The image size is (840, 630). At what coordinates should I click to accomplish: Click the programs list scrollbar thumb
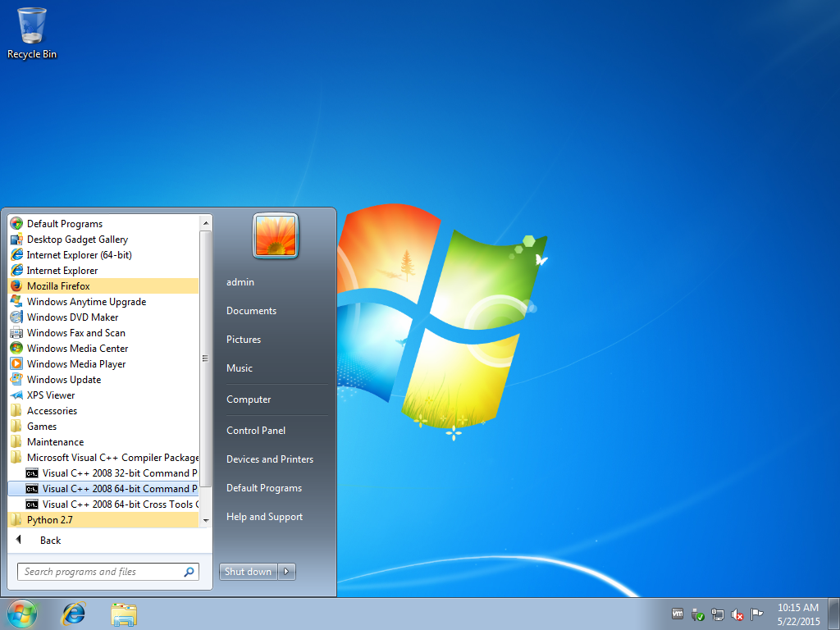pyautogui.click(x=206, y=359)
